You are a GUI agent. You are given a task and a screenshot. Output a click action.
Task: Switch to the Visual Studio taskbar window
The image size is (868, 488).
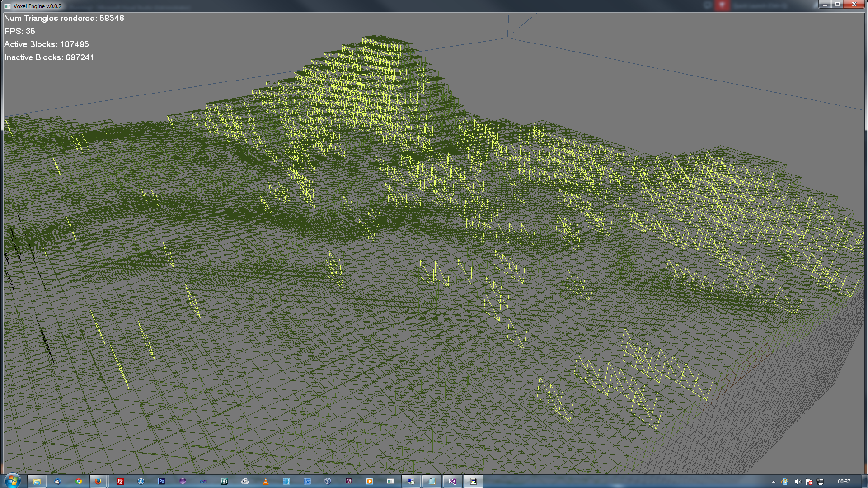coord(453,481)
